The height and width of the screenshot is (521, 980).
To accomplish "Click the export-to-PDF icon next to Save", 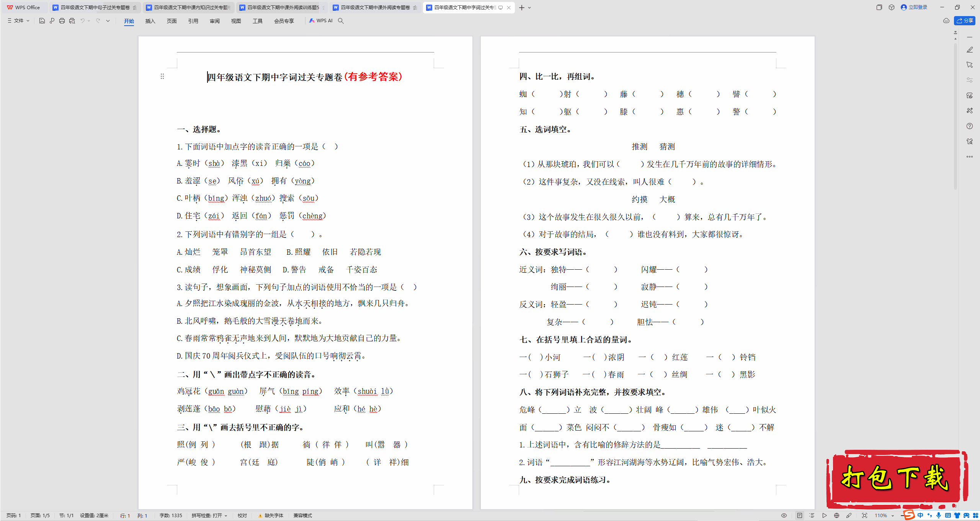I will pos(52,21).
